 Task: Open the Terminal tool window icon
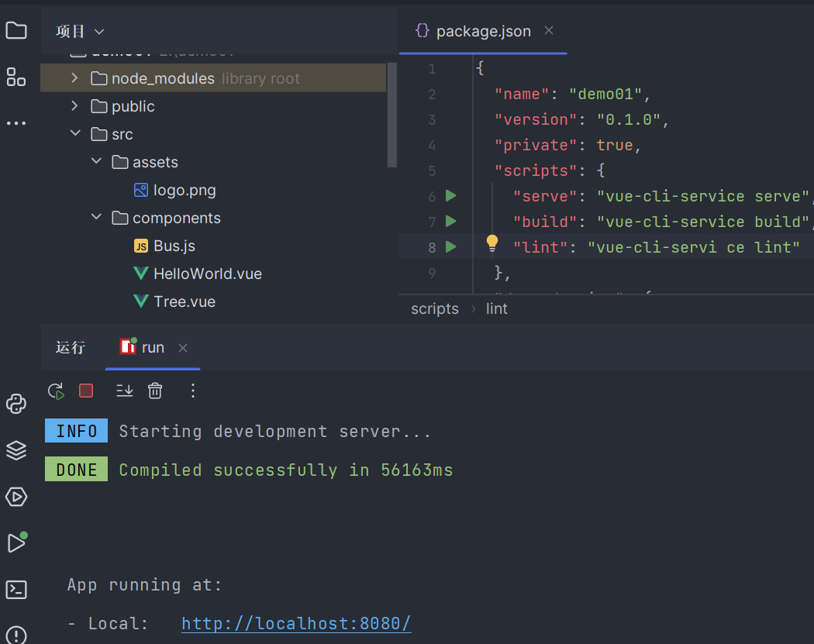[16, 590]
